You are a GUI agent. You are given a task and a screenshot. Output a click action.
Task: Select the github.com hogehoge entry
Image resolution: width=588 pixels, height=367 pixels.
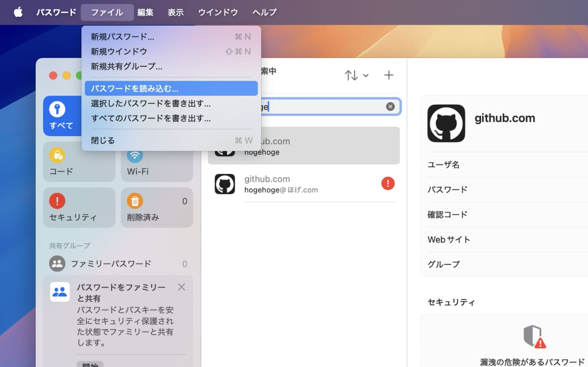pyautogui.click(x=304, y=146)
